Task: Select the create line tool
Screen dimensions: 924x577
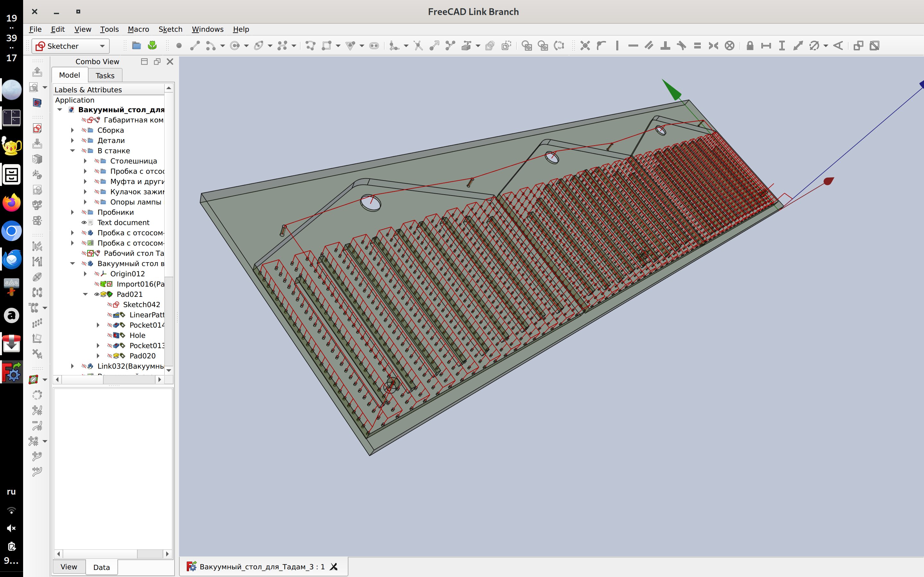Action: pyautogui.click(x=195, y=46)
